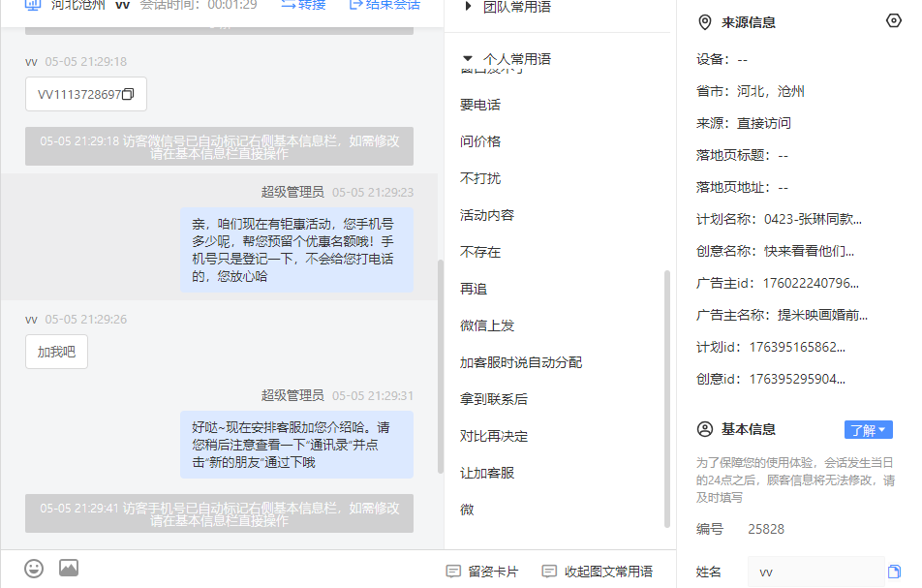Click the visitor device monitor icon in header
This screenshot has height=588, width=922.
[32, 5]
